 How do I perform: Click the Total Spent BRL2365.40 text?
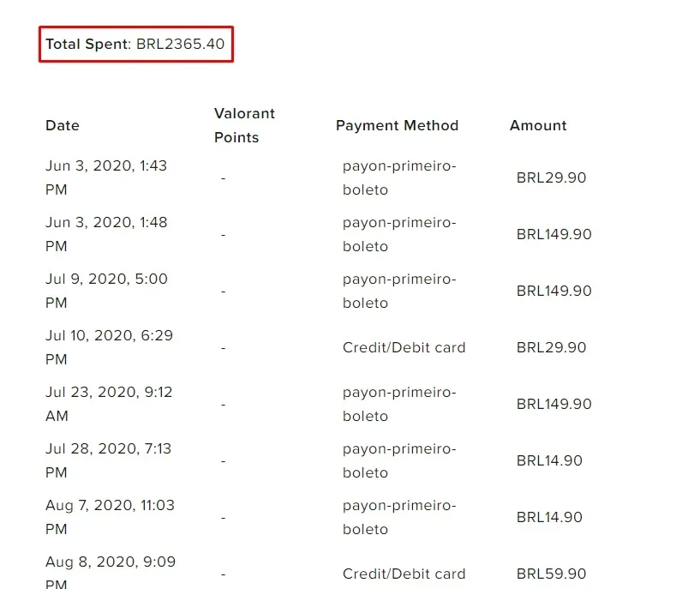(x=135, y=45)
